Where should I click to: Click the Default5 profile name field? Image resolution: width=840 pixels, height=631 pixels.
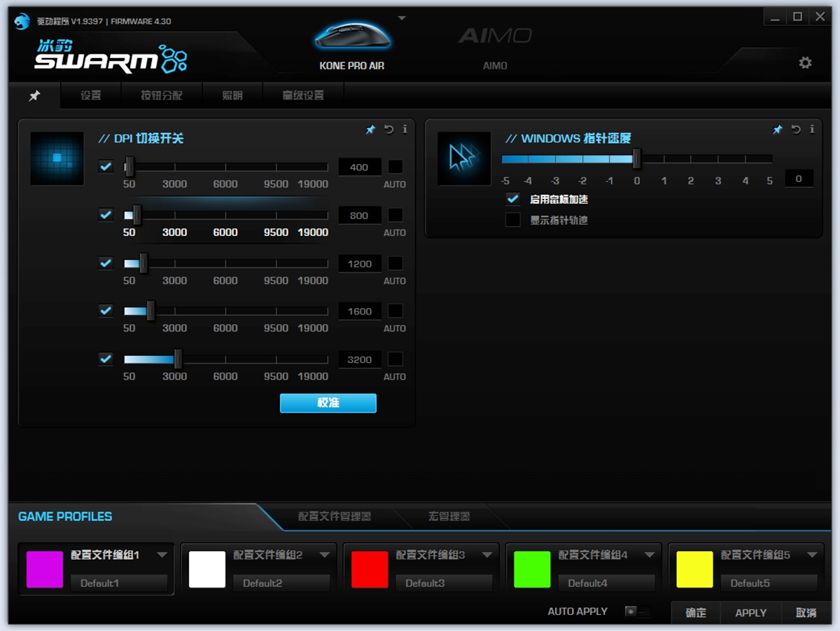(x=769, y=583)
